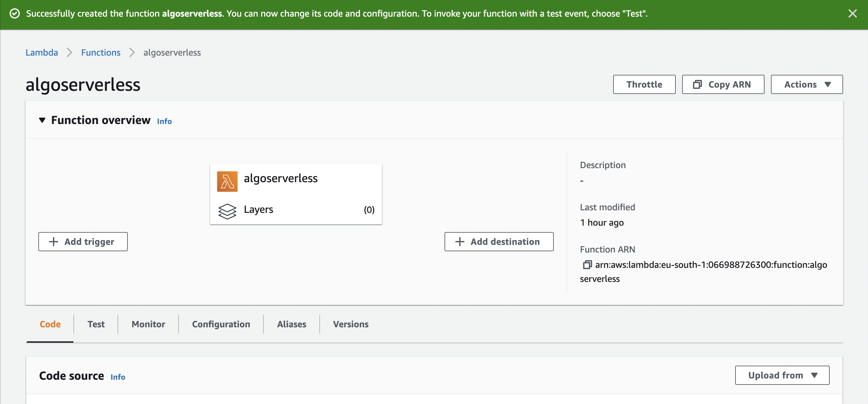The width and height of the screenshot is (868, 404).
Task: Select the Configuration tab
Action: pos(221,324)
